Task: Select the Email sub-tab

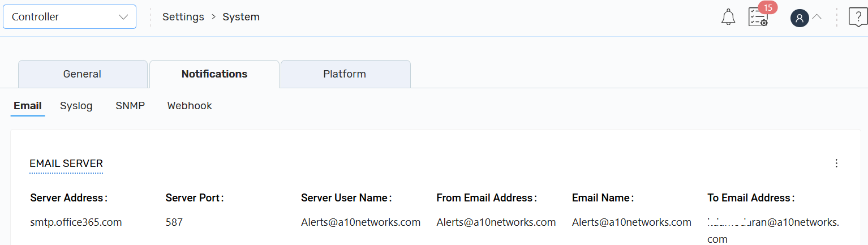Action: tap(28, 106)
